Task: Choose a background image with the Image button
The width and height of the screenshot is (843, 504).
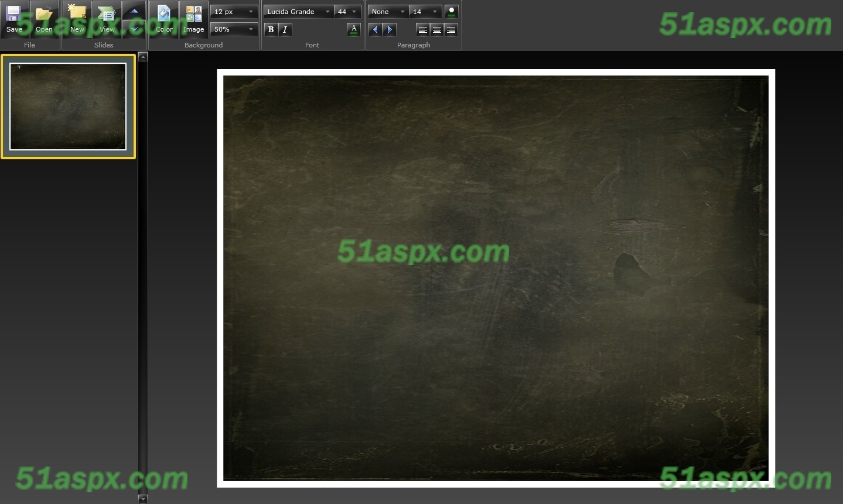Action: click(194, 20)
